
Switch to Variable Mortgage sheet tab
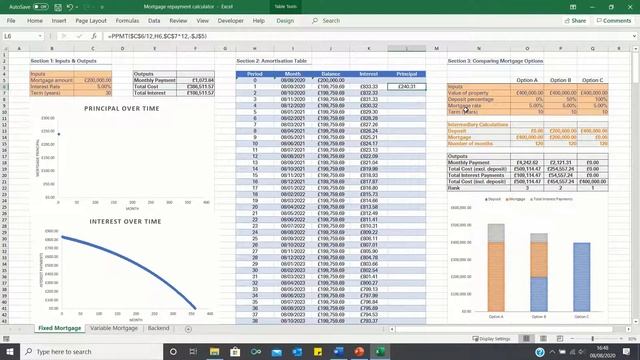coord(114,328)
